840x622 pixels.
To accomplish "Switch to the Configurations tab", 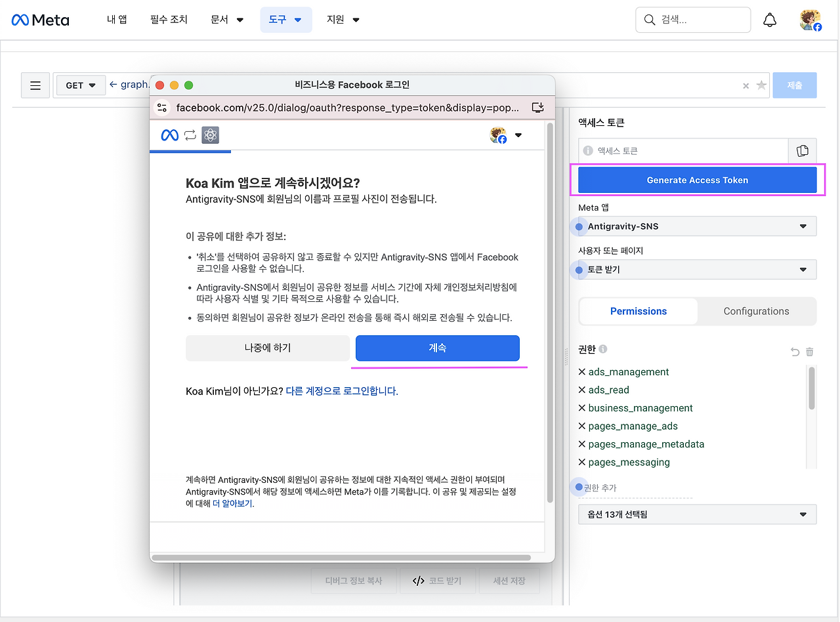I will [x=756, y=311].
